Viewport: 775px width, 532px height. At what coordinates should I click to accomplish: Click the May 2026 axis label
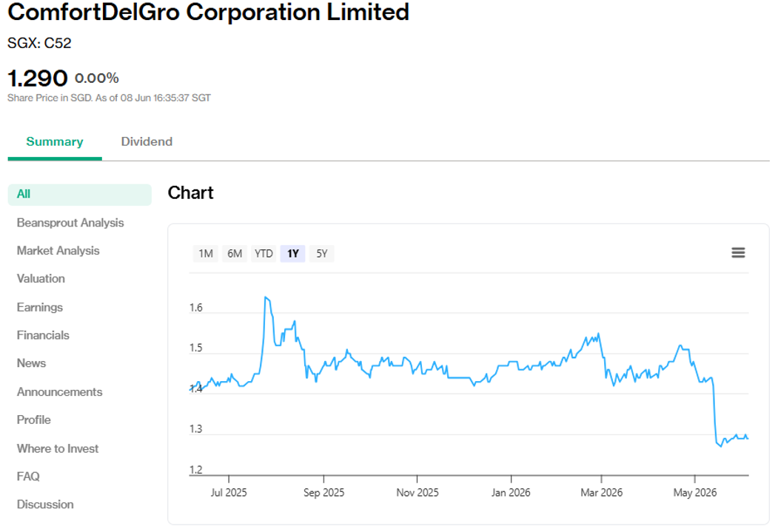[x=695, y=493]
